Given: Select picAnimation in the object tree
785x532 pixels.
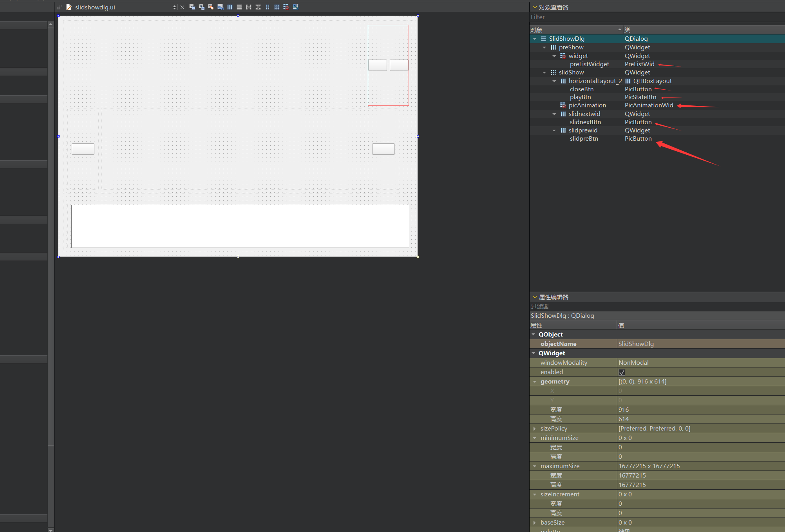Looking at the screenshot, I should click(x=587, y=105).
